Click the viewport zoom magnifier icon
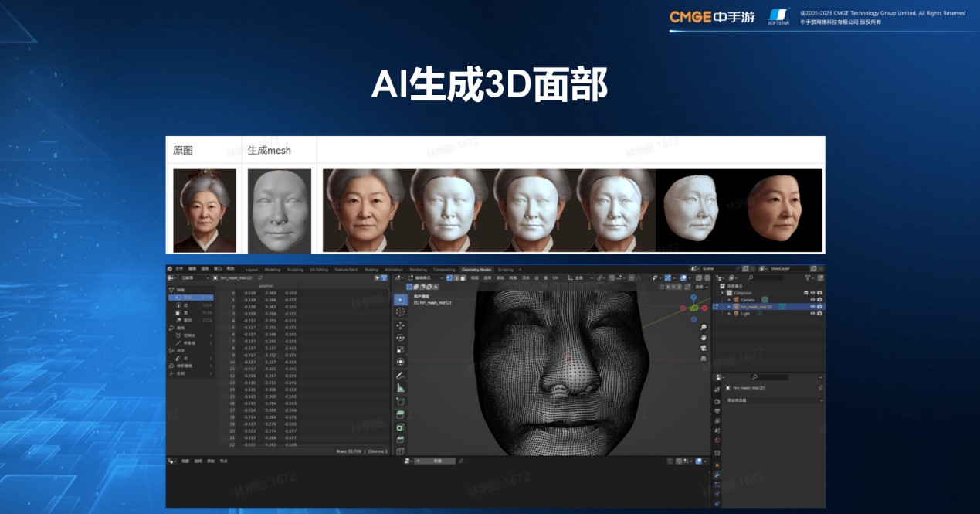This screenshot has width=980, height=514. coord(704,327)
